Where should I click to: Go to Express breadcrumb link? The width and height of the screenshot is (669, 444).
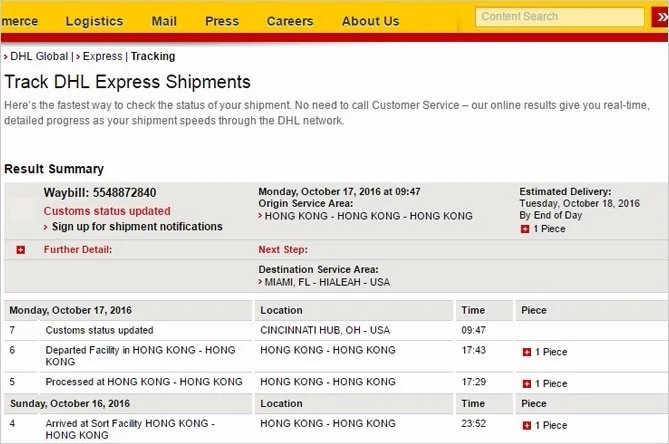[102, 56]
